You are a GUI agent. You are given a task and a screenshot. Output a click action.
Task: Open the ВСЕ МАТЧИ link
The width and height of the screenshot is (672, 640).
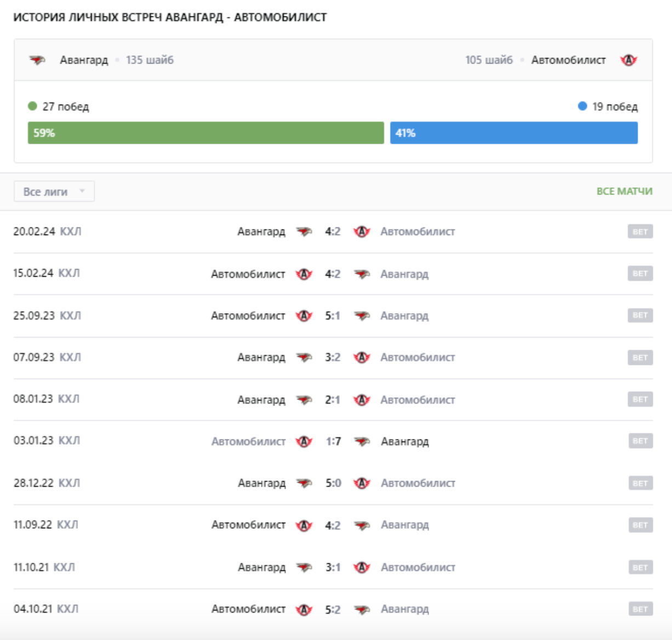624,191
